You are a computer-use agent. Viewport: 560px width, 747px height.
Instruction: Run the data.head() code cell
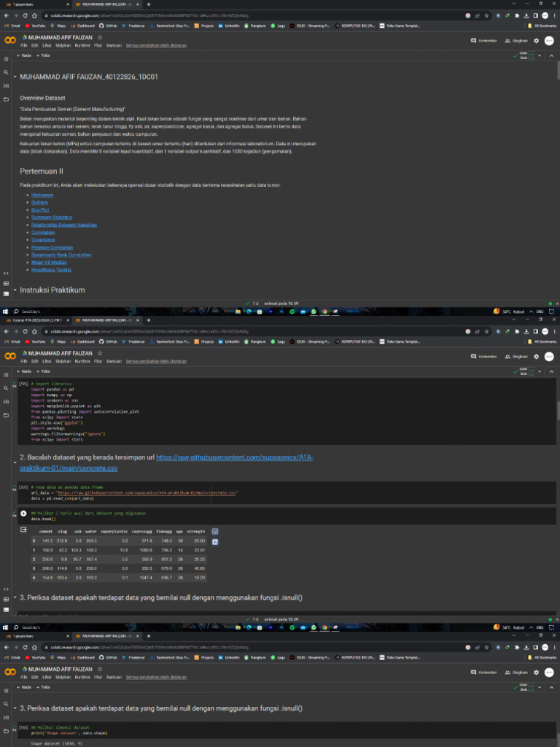(x=23, y=514)
